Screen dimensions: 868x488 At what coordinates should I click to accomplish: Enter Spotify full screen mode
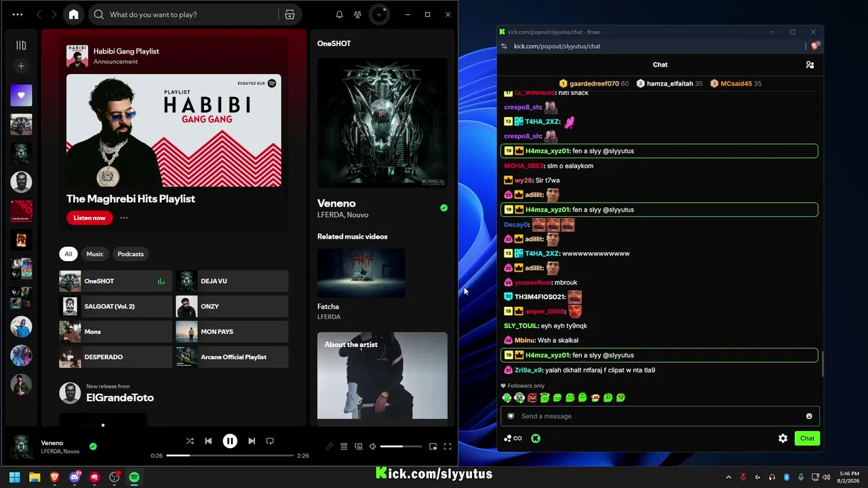448,447
